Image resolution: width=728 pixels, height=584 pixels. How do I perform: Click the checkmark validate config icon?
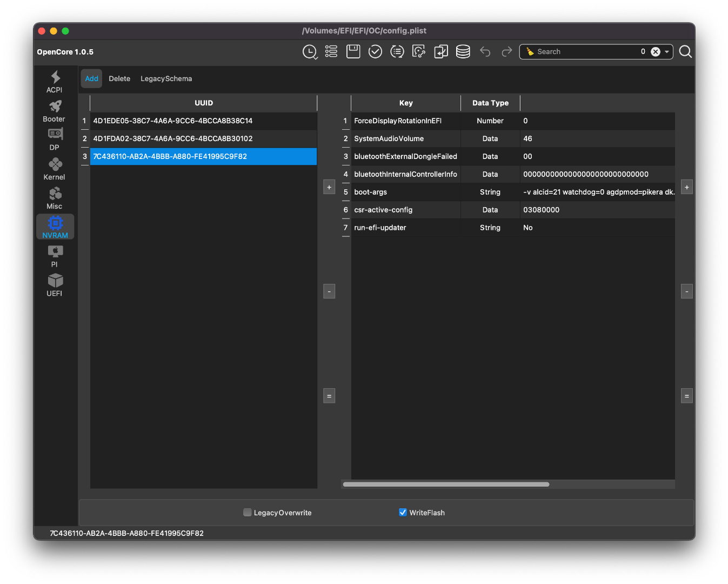click(375, 51)
